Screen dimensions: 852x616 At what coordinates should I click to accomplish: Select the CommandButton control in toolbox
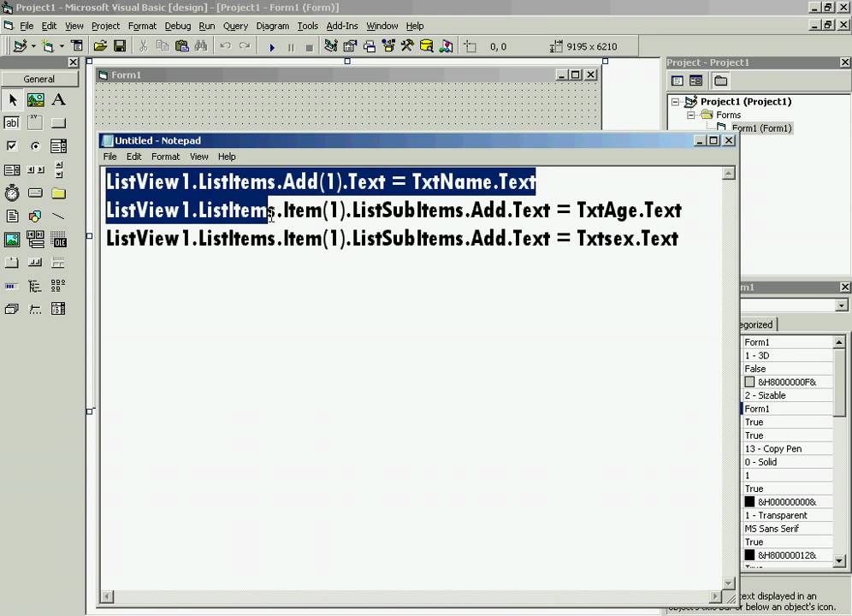pyautogui.click(x=58, y=123)
